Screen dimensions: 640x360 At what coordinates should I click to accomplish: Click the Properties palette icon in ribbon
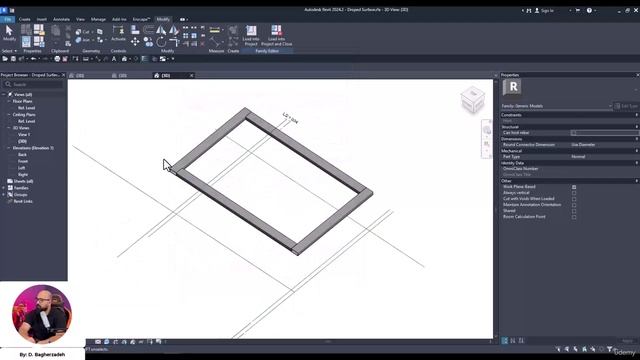[x=26, y=42]
